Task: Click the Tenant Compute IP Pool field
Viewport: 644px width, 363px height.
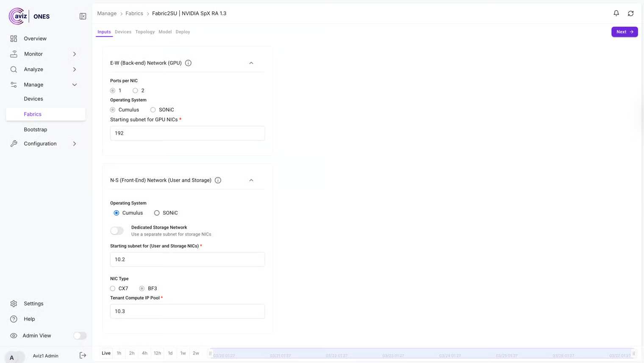Action: click(x=187, y=311)
